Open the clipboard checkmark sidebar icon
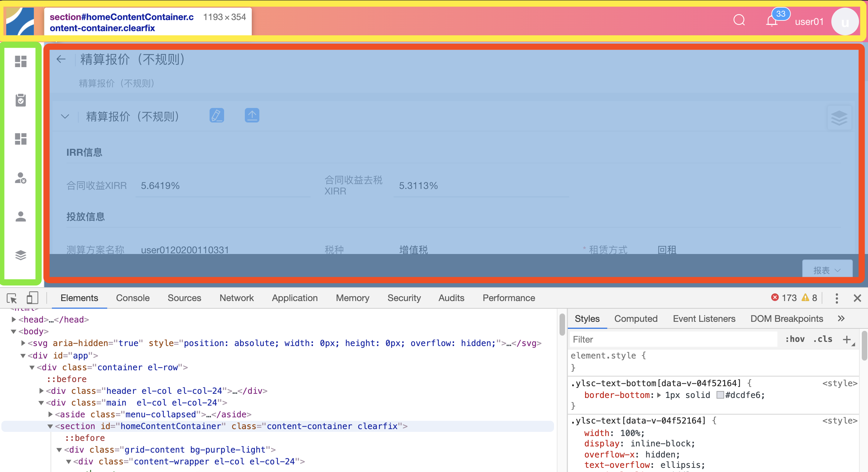This screenshot has width=868, height=472. click(x=21, y=100)
